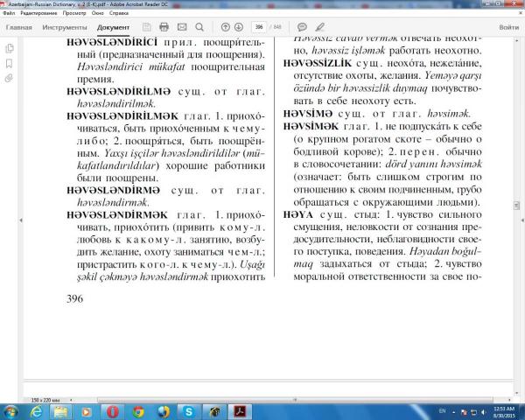Switch to the Главная tab
The height and width of the screenshot is (420, 525).
(x=19, y=28)
